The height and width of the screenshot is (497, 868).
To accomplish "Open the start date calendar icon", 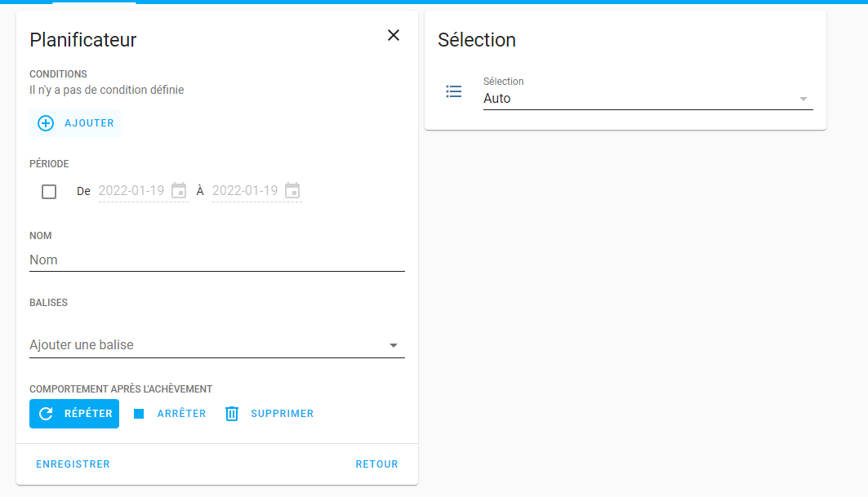I will tap(179, 191).
